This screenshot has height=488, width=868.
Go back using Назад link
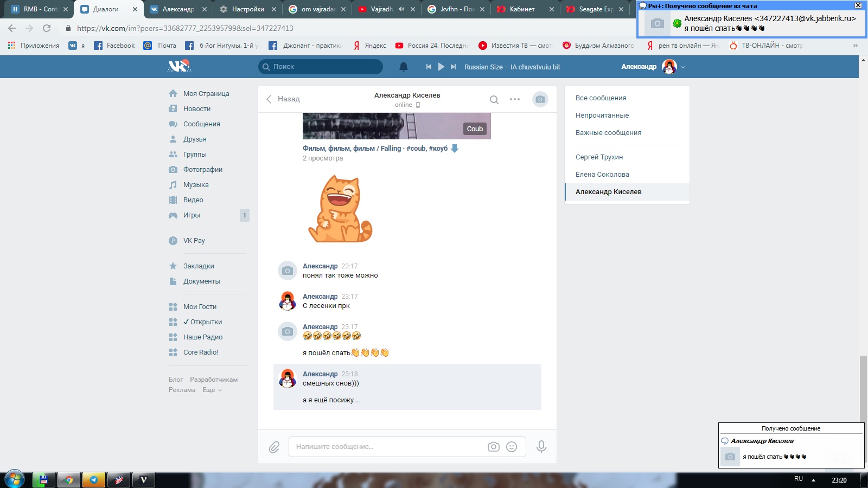coord(283,99)
